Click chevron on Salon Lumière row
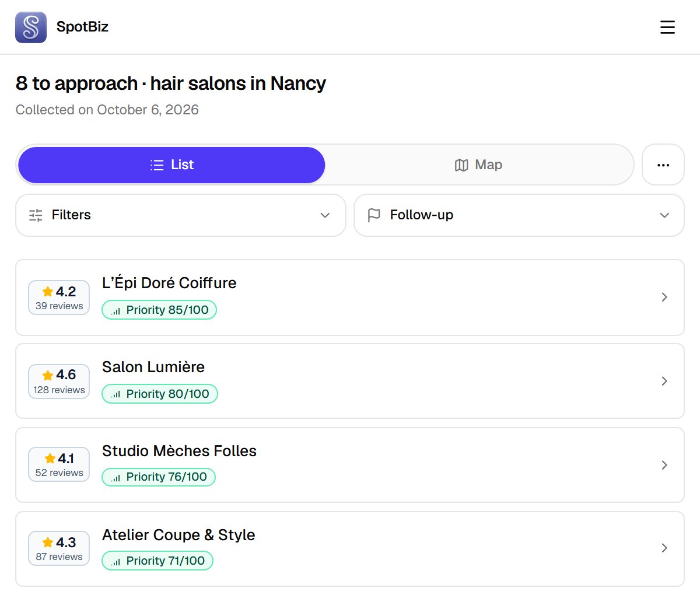Viewport: 700px width, 595px height. pyautogui.click(x=664, y=381)
